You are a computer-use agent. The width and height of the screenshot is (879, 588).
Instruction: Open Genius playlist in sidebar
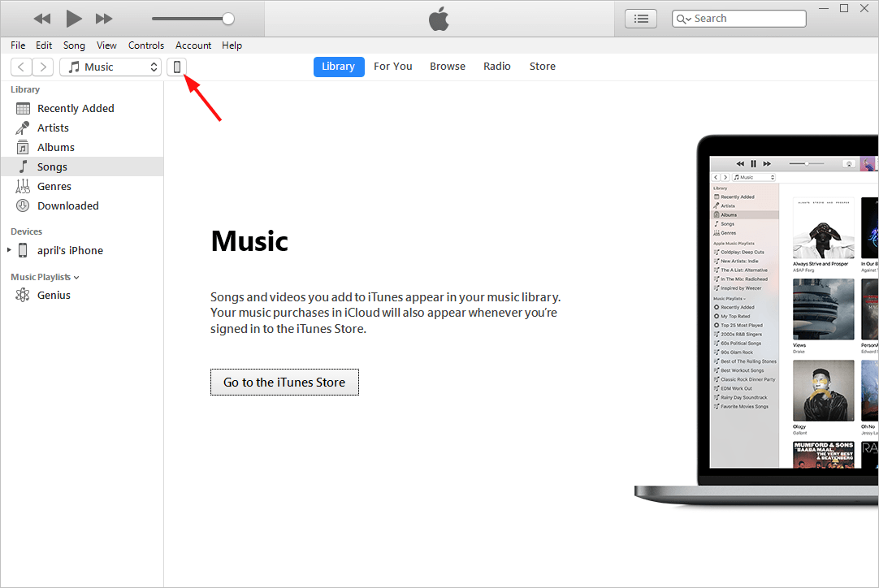[54, 296]
